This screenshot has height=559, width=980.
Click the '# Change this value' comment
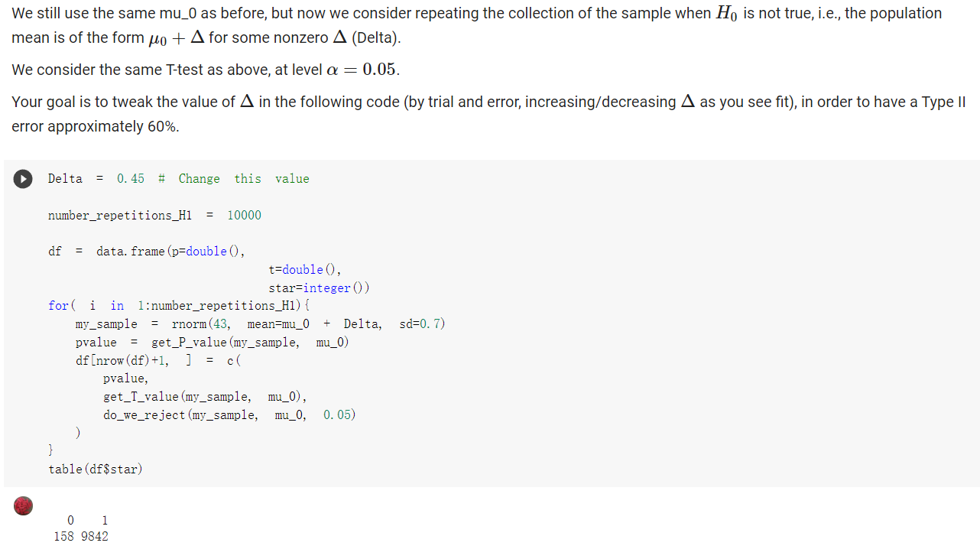click(x=233, y=179)
